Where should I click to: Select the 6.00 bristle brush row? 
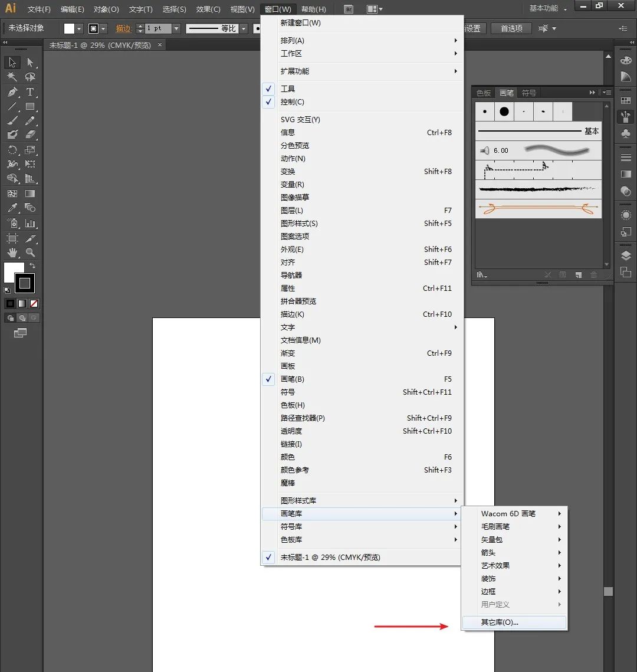[539, 150]
